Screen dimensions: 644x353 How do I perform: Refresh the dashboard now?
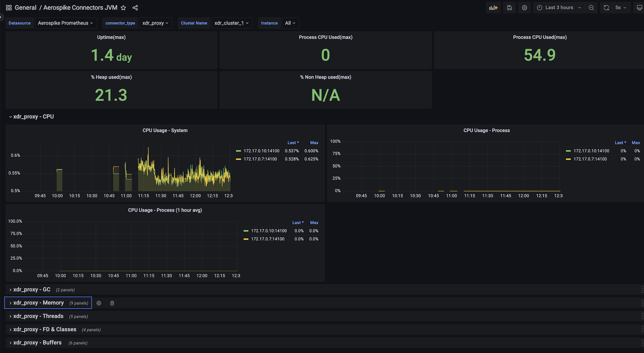click(606, 8)
